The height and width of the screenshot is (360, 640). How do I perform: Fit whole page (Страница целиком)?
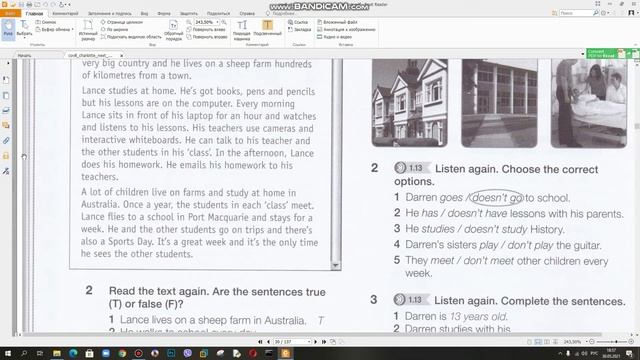[122, 22]
